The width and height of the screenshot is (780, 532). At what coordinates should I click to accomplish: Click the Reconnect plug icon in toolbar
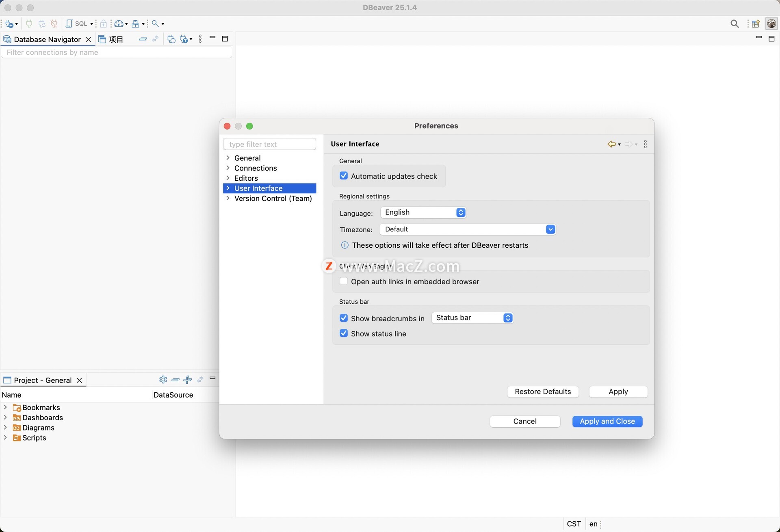click(x=42, y=24)
